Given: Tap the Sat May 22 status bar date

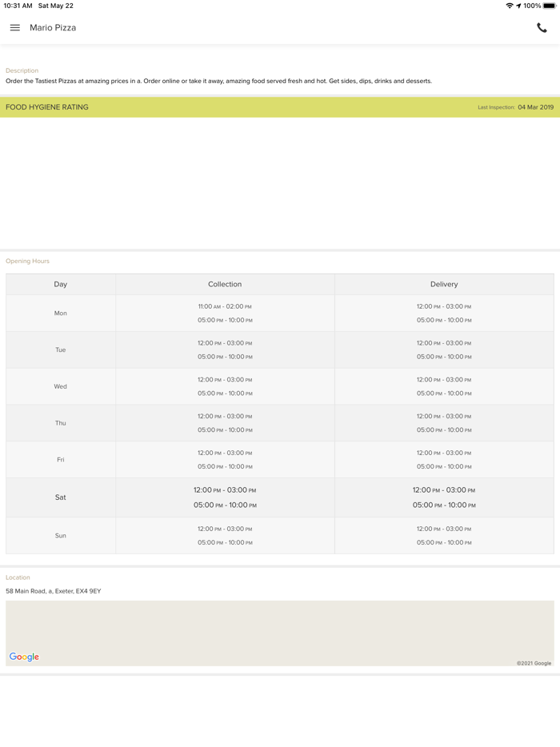Looking at the screenshot, I should pyautogui.click(x=56, y=6).
